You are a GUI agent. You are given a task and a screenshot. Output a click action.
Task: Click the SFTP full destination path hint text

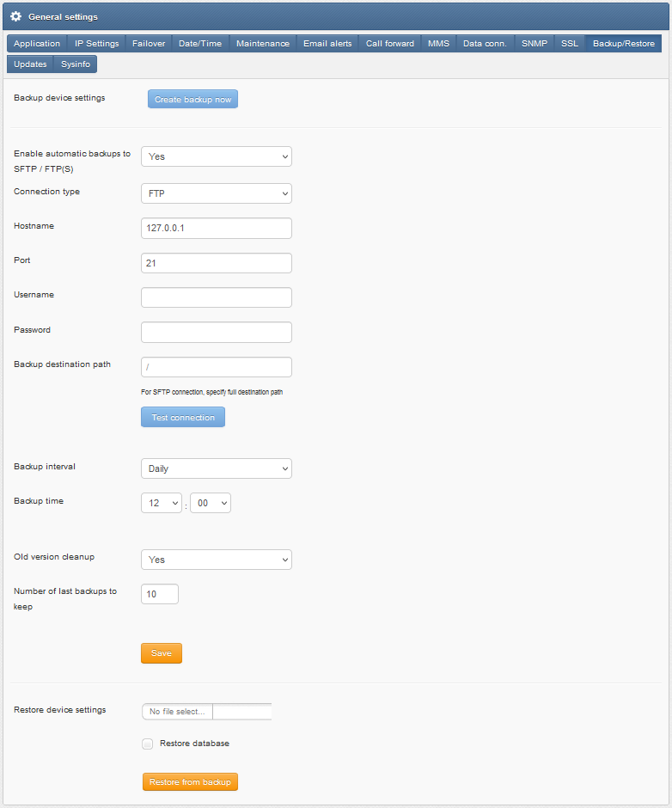click(211, 392)
